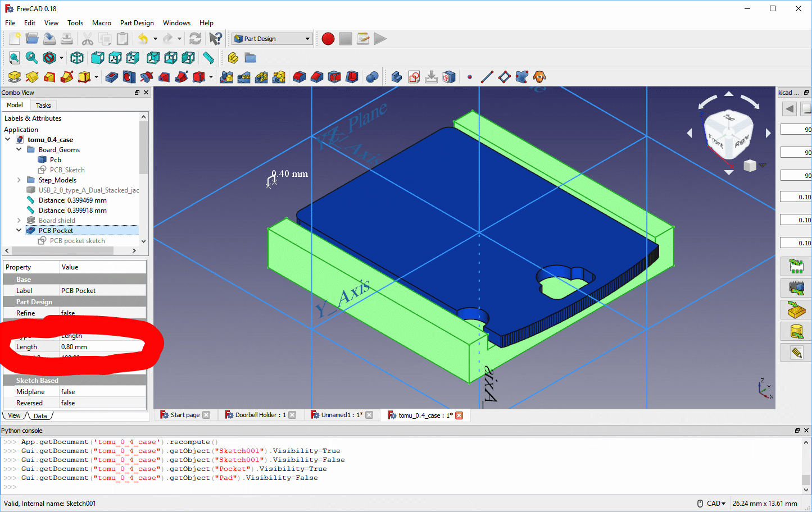Viewport: 812px width, 512px height.
Task: Close the Start page document tab
Action: tap(206, 415)
